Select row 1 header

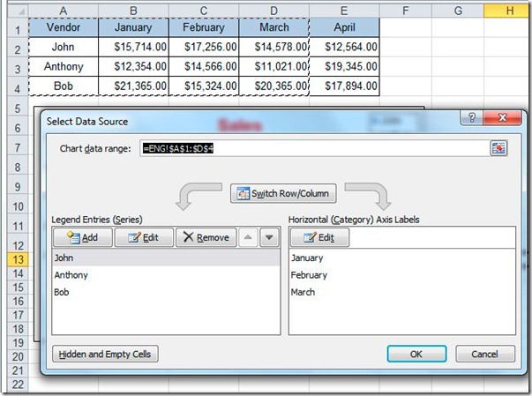pos(18,28)
